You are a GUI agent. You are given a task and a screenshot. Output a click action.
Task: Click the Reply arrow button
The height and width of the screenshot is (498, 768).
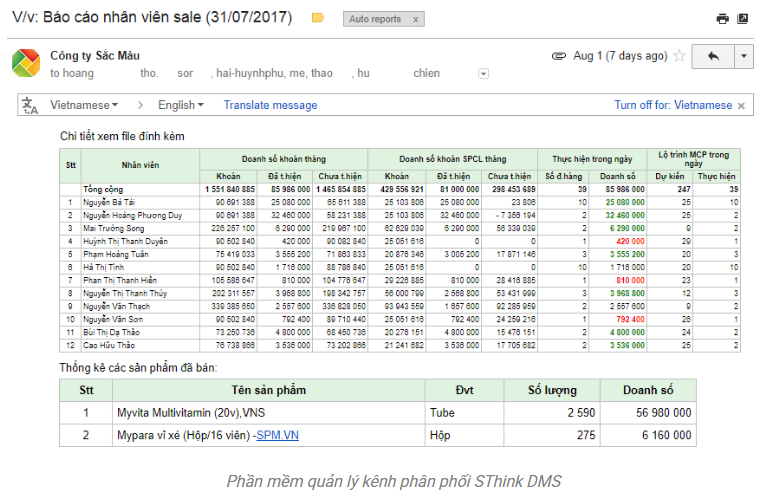pyautogui.click(x=713, y=56)
